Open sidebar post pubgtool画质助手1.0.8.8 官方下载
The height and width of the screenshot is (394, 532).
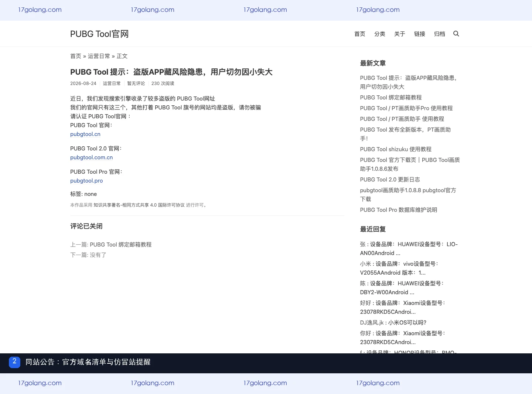408,195
